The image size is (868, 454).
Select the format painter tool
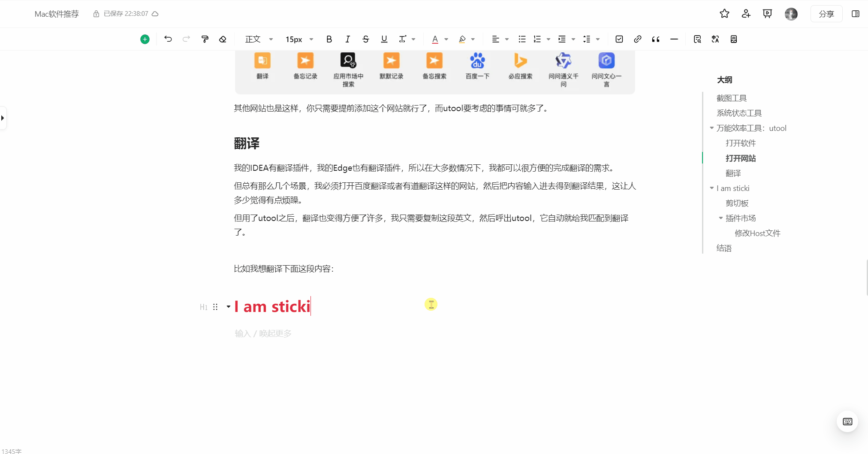(x=205, y=39)
